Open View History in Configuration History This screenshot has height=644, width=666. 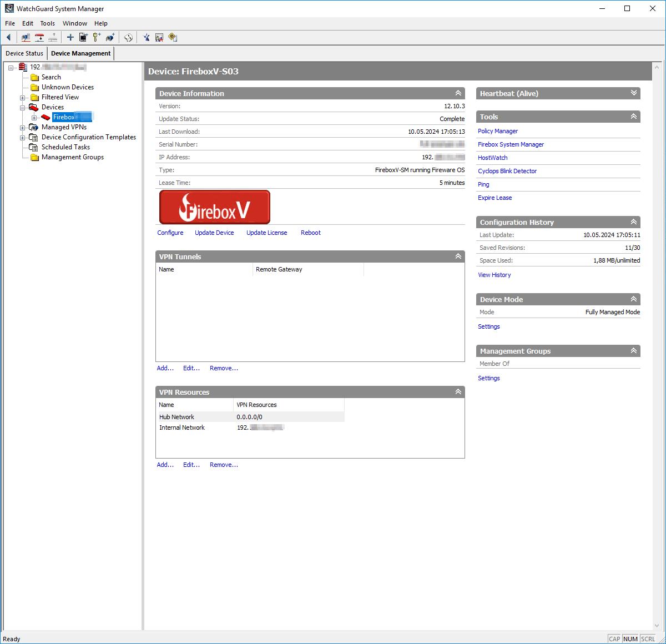(494, 274)
